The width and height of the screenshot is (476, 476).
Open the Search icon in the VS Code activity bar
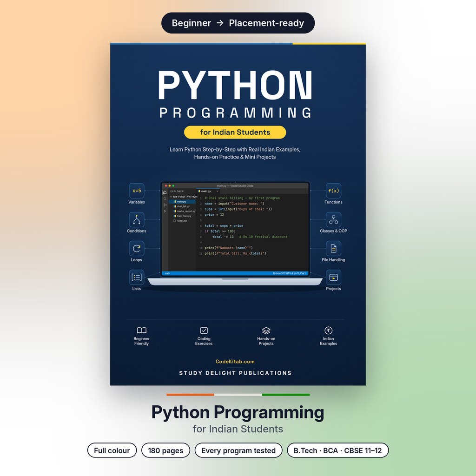click(x=165, y=199)
